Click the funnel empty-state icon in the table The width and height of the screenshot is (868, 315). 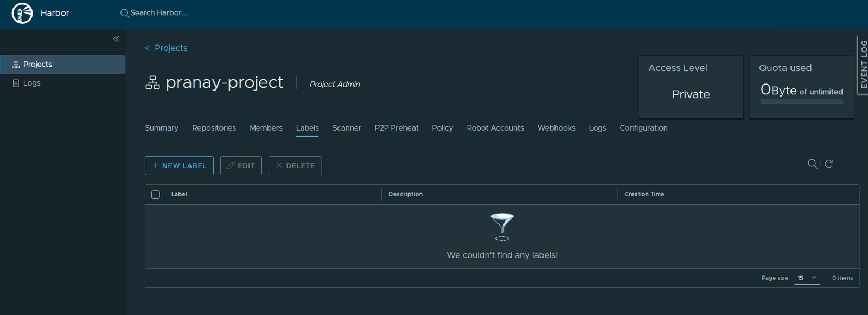click(502, 227)
